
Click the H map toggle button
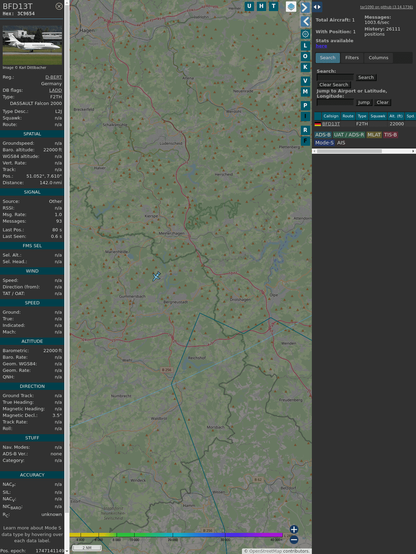click(261, 6)
